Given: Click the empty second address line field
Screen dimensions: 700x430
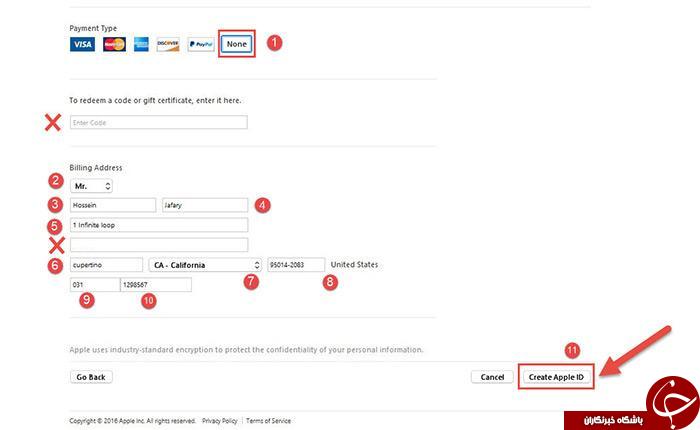Looking at the screenshot, I should point(159,245).
